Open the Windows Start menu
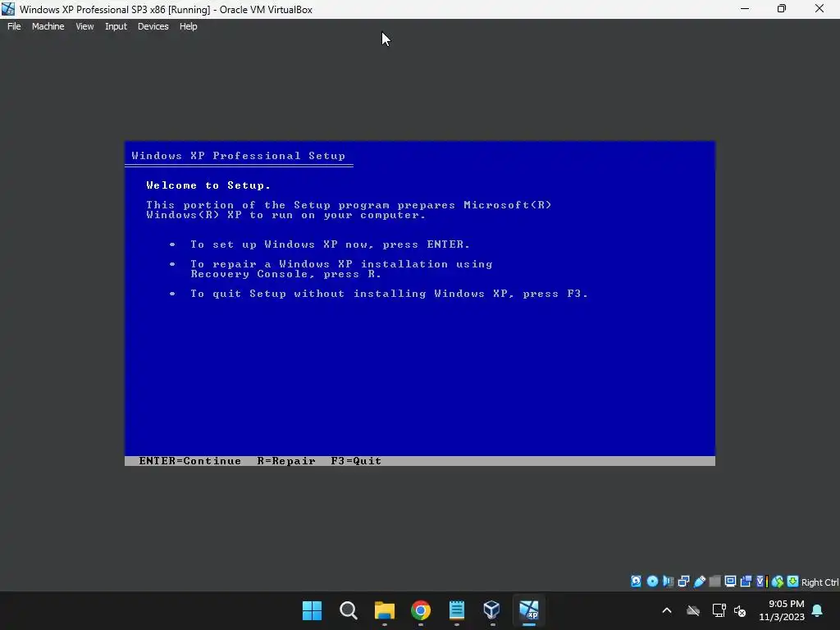Viewport: 840px width, 630px height. (x=312, y=610)
